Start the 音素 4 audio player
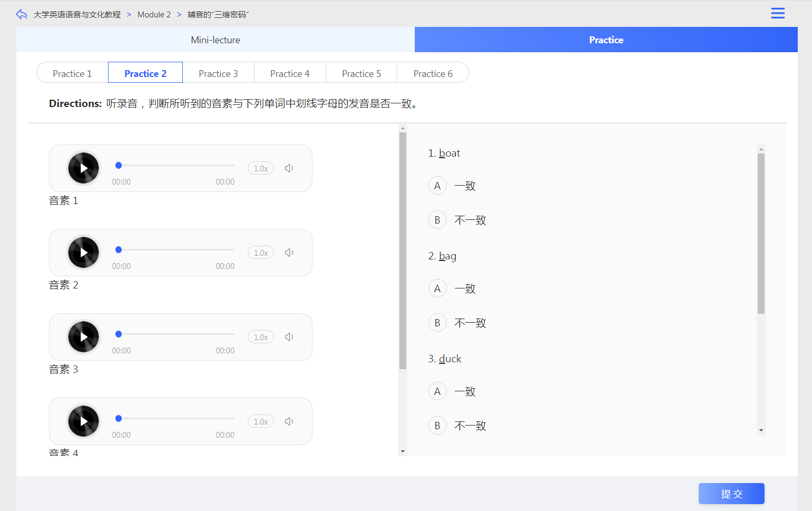812x511 pixels. [x=83, y=421]
